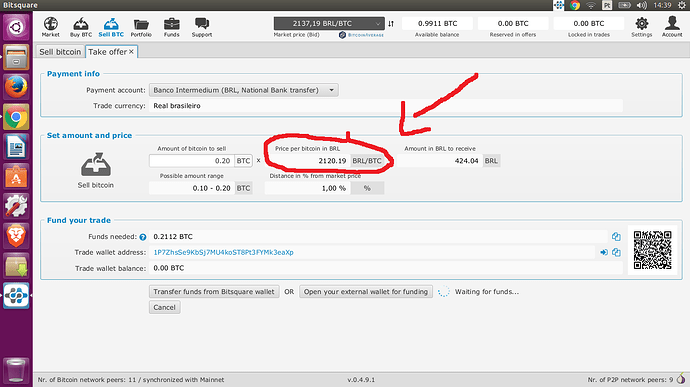
Task: Open the Support section
Action: pos(202,27)
